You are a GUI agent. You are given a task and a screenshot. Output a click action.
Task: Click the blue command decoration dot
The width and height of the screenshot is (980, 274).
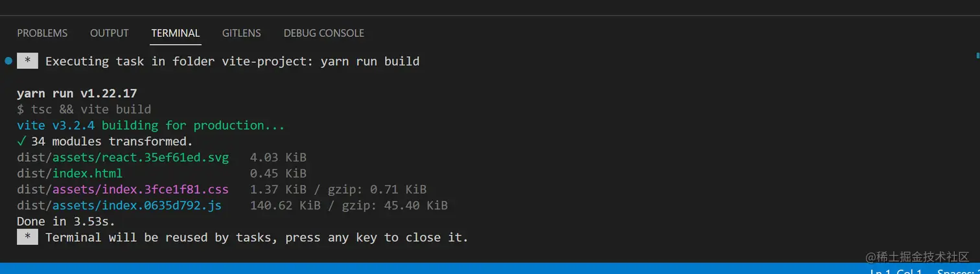[8, 61]
